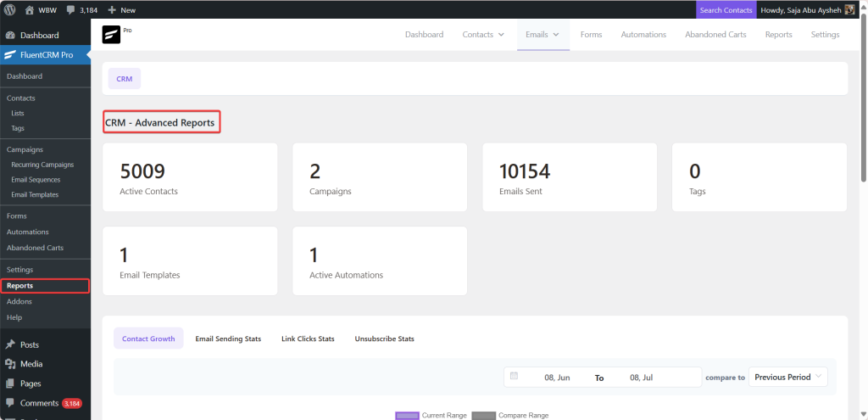
Task: Open the WordPress logo menu
Action: tap(10, 9)
